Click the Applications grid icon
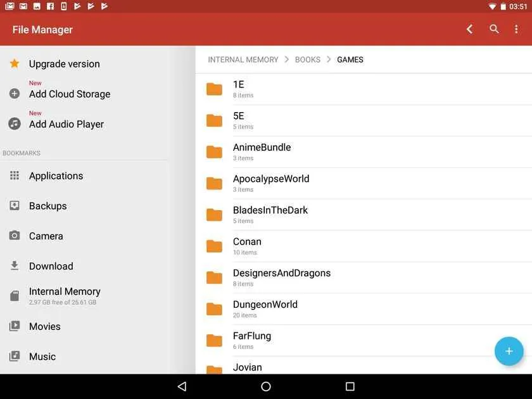 (15, 175)
